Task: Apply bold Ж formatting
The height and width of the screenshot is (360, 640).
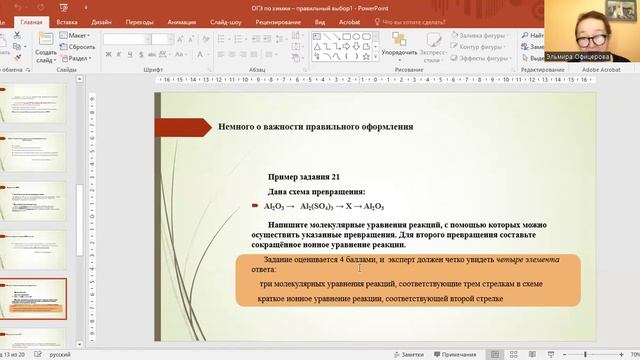Action: pyautogui.click(x=108, y=54)
